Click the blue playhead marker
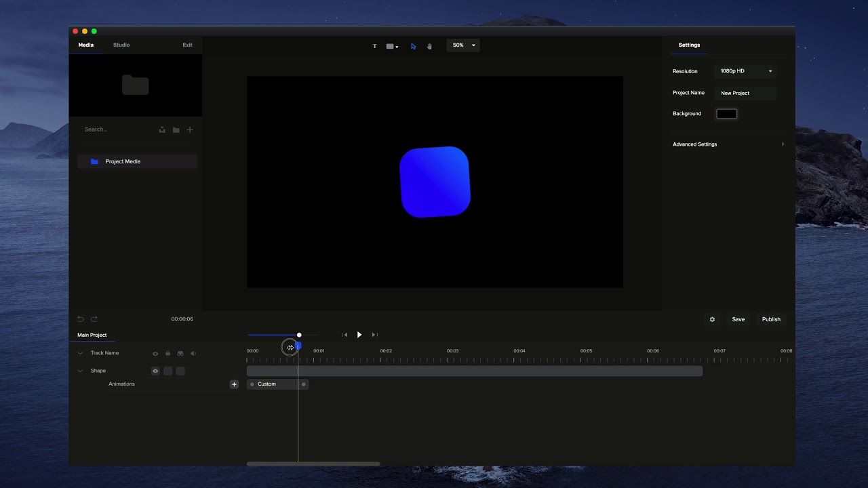 [x=298, y=346]
